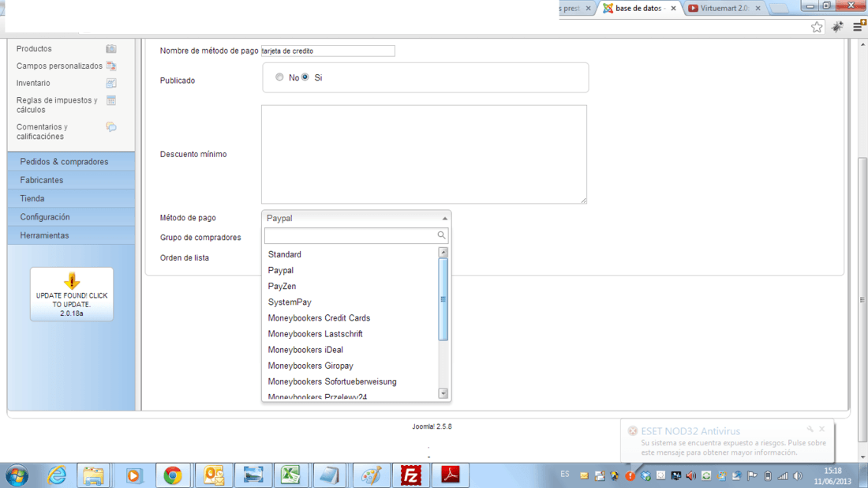Switch to the Virtuemart 2.0 YouTube tab
The image size is (868, 488).
[x=724, y=9]
